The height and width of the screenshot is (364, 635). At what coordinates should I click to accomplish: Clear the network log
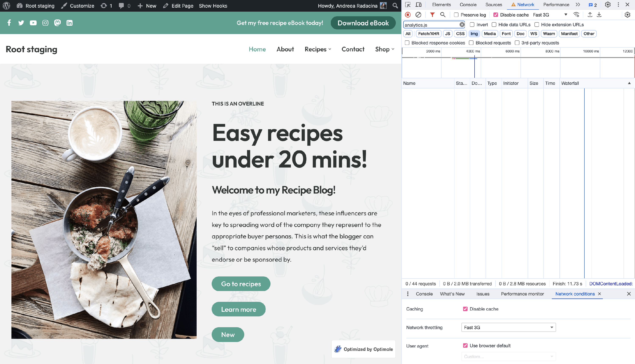418,15
